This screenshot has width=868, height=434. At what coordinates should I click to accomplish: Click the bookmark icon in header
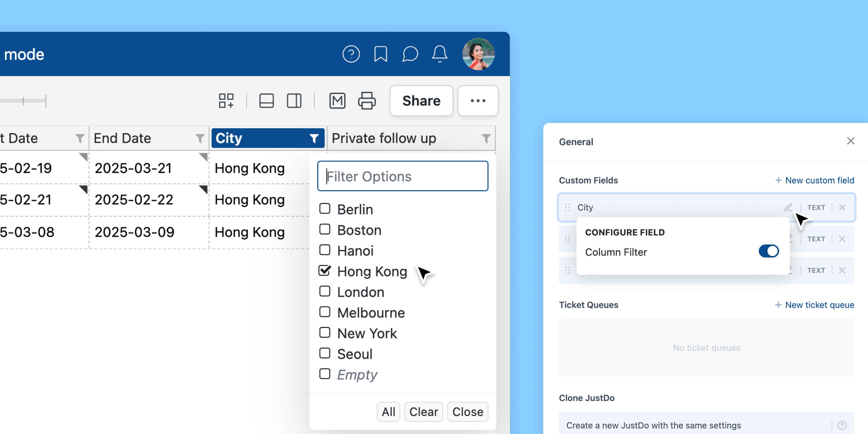pyautogui.click(x=380, y=54)
